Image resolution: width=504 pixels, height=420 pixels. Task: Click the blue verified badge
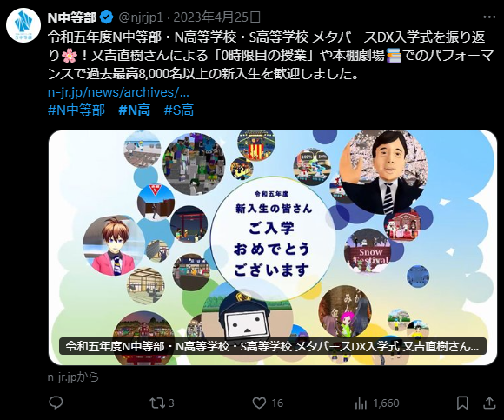click(107, 17)
